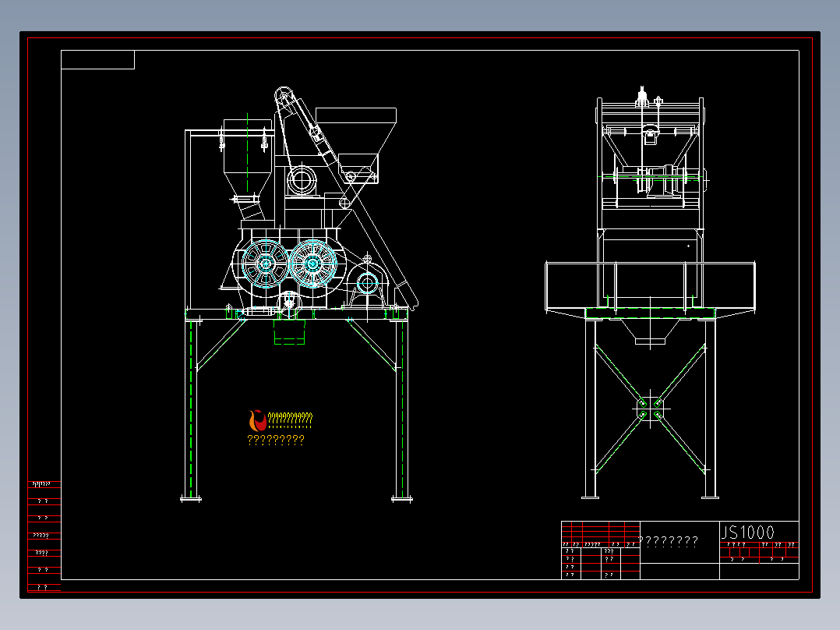Select the left cyan mixer gear wheel

coord(266,264)
